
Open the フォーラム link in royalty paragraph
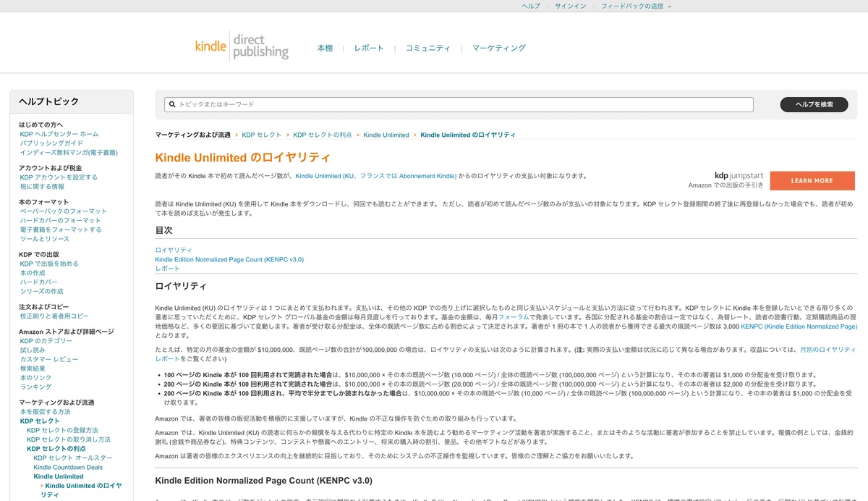click(512, 317)
